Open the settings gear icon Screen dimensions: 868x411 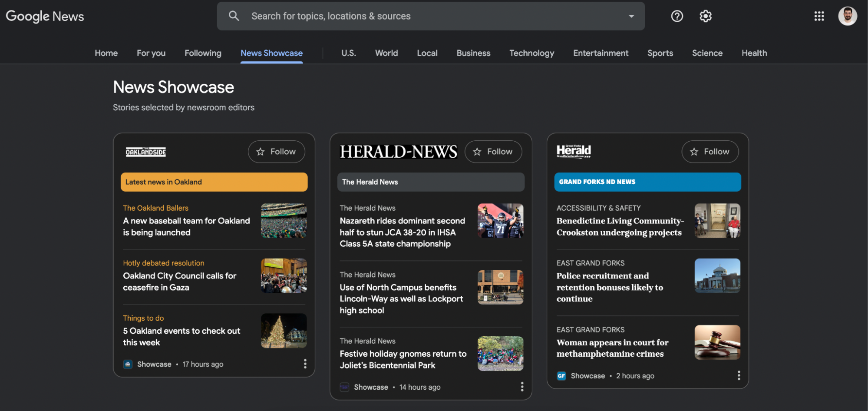706,16
